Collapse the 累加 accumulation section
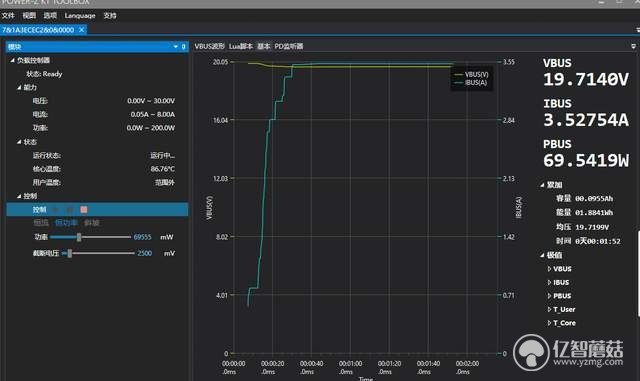This screenshot has height=381, width=640. pyautogui.click(x=542, y=185)
